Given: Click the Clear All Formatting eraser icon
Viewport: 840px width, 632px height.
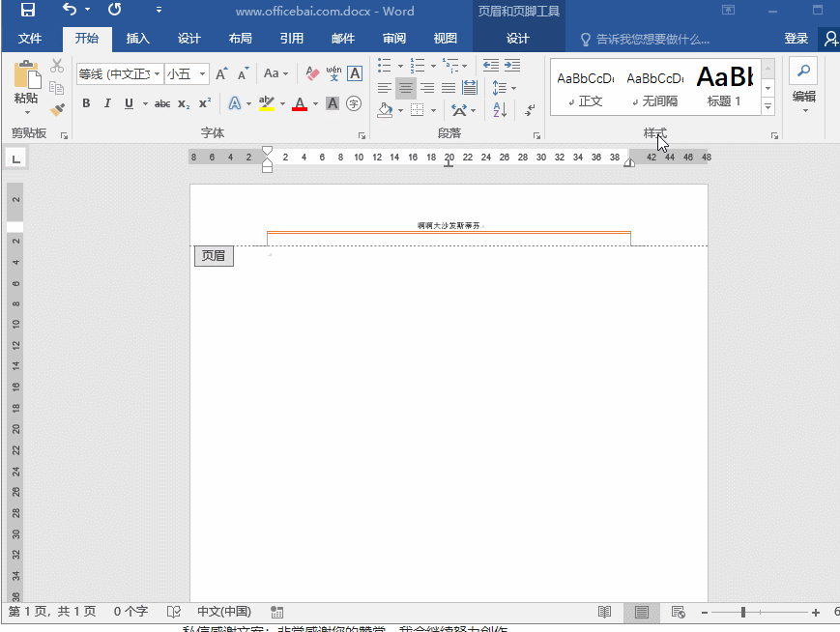Looking at the screenshot, I should [312, 73].
